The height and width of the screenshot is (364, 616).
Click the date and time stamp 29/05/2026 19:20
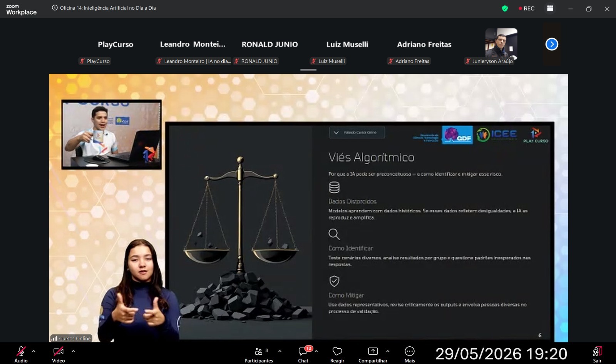point(501,354)
